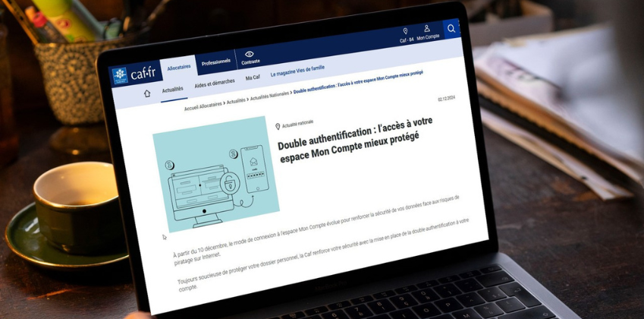Click Actualités Nationales breadcrumb
The height and width of the screenshot is (319, 644).
(269, 96)
